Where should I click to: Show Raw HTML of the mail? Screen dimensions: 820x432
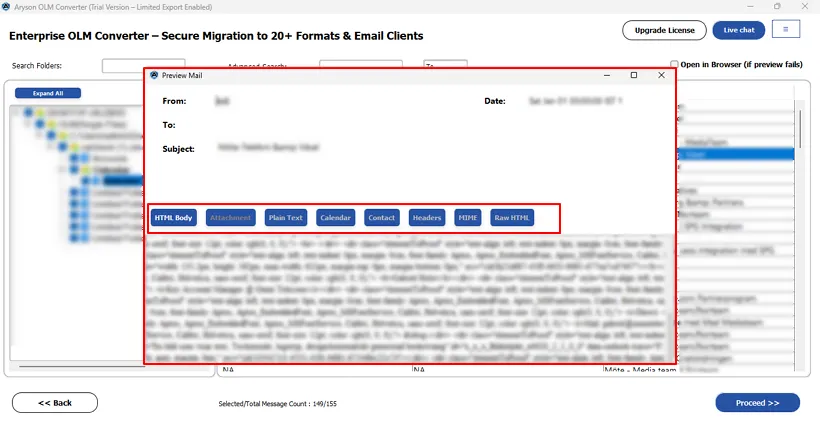coord(512,217)
